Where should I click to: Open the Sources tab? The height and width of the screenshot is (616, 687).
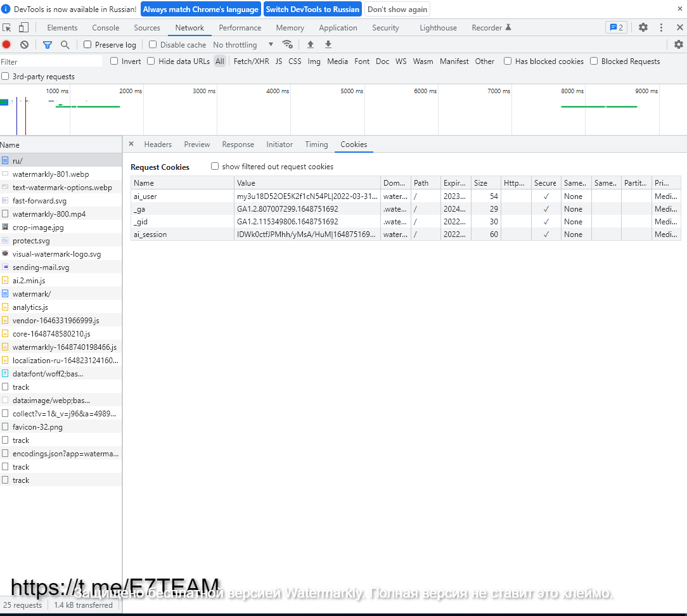[147, 28]
